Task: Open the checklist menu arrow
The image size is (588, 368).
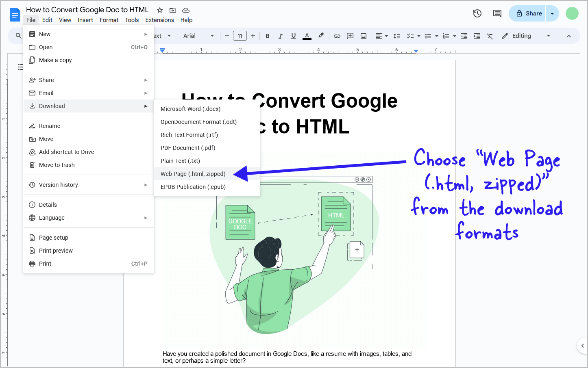Action: 419,36
